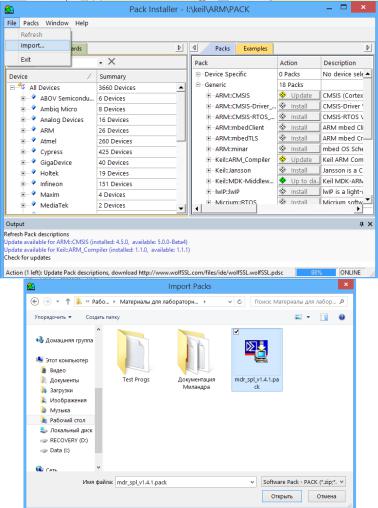Switch to the Packs tab
The image size is (378, 508).
point(222,48)
